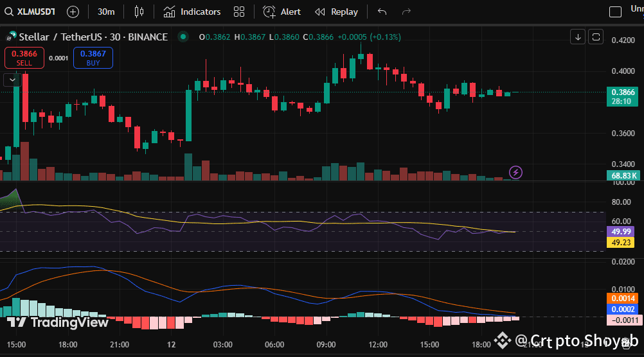Click the 0.0001 spread value
Viewport: 644px width, 357px height.
point(58,58)
